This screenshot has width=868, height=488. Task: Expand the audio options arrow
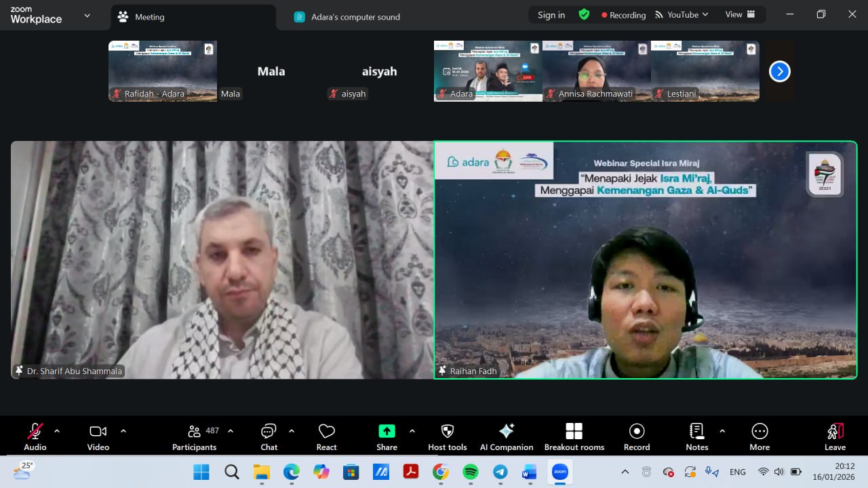57,431
